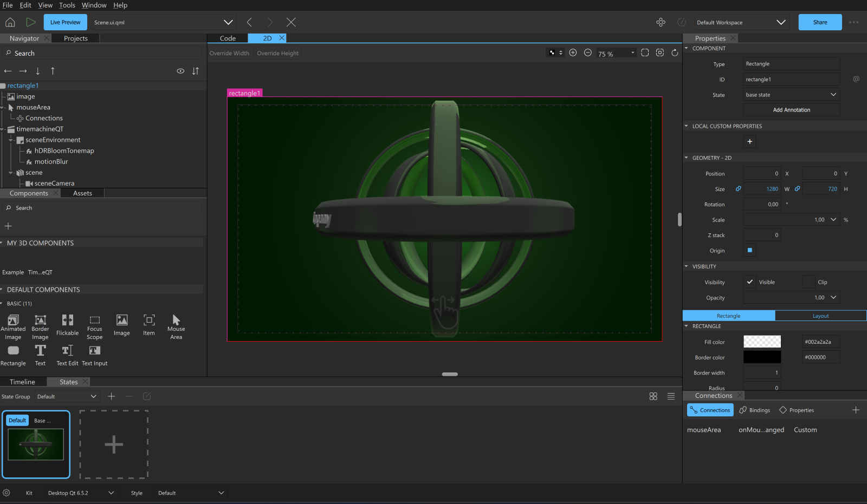This screenshot has width=867, height=504.
Task: Select the Flickable component icon
Action: tap(68, 320)
